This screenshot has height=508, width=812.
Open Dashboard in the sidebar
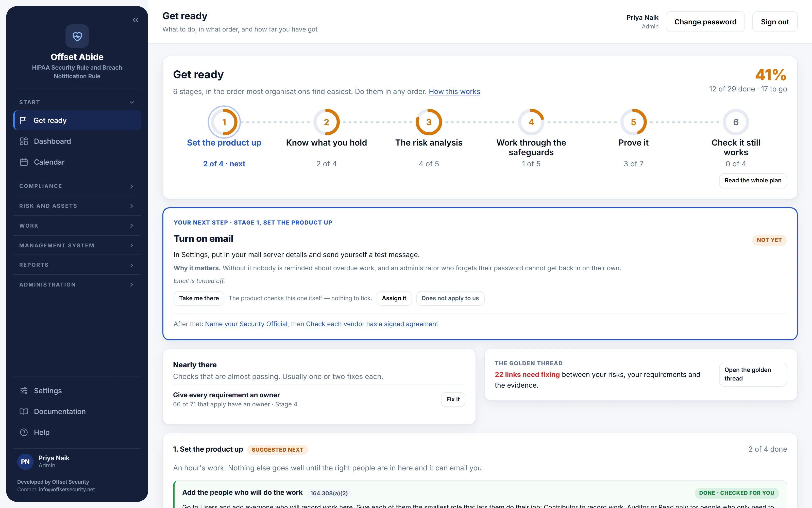(x=77, y=141)
